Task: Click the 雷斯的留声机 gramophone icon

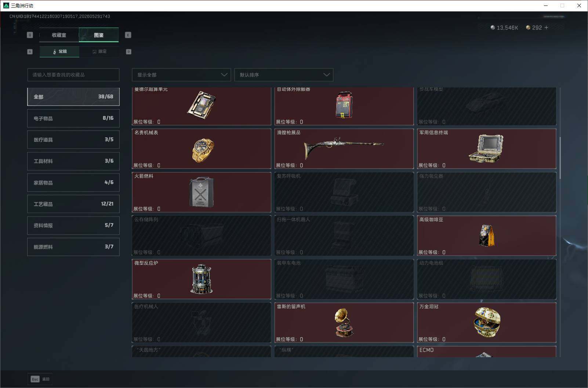Action: pos(344,322)
